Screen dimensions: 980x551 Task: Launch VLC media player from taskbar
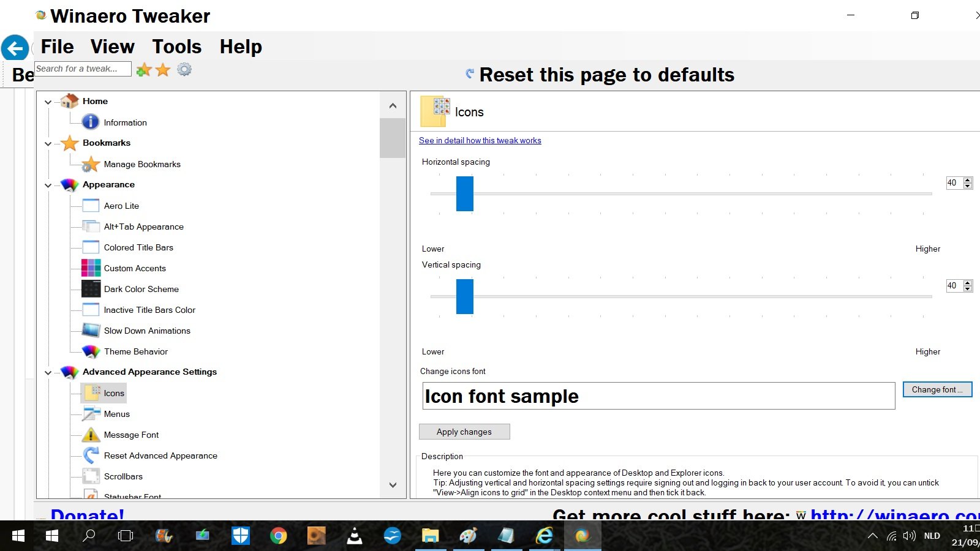(x=354, y=536)
